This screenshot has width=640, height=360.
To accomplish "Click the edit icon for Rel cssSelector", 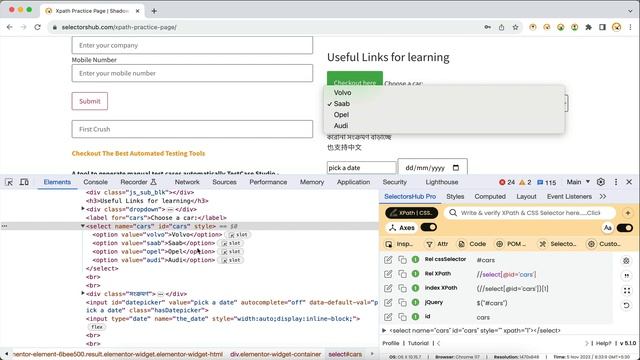I will pyautogui.click(x=388, y=260).
